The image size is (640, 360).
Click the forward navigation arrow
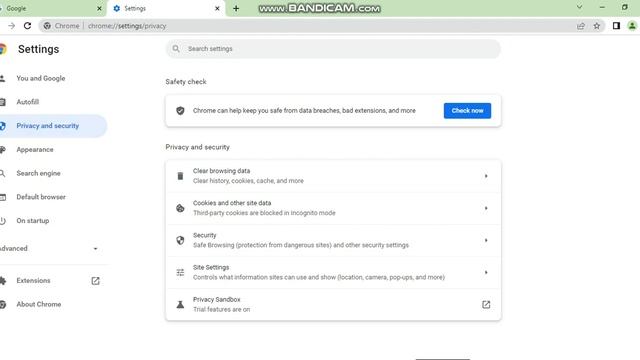click(11, 26)
